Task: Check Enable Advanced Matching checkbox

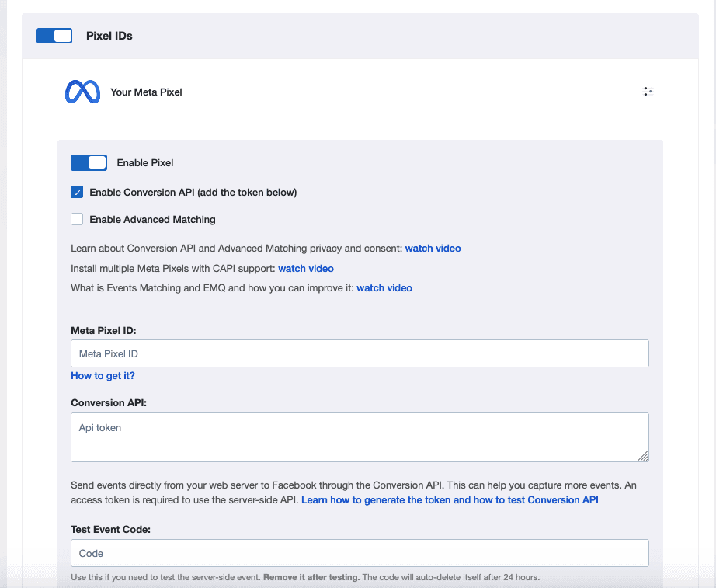Action: 77,219
